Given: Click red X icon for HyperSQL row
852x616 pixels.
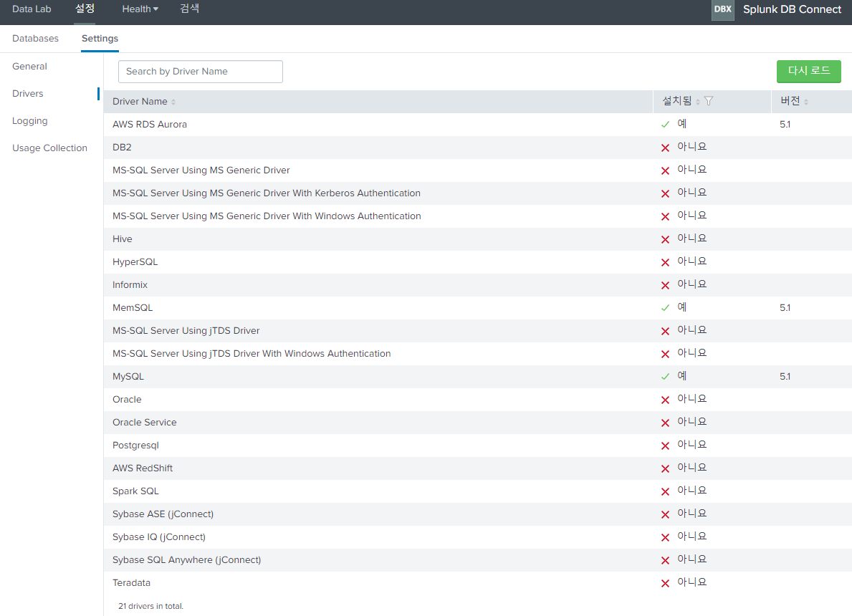Looking at the screenshot, I should coord(665,262).
